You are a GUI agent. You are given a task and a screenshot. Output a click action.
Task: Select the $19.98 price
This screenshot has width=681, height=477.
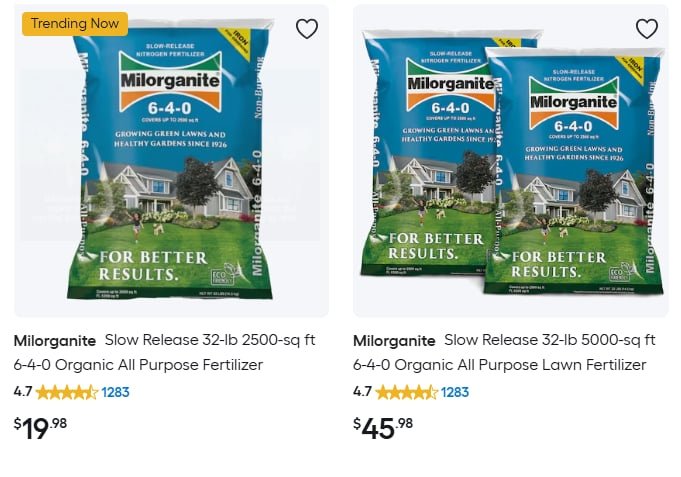pyautogui.click(x=40, y=428)
